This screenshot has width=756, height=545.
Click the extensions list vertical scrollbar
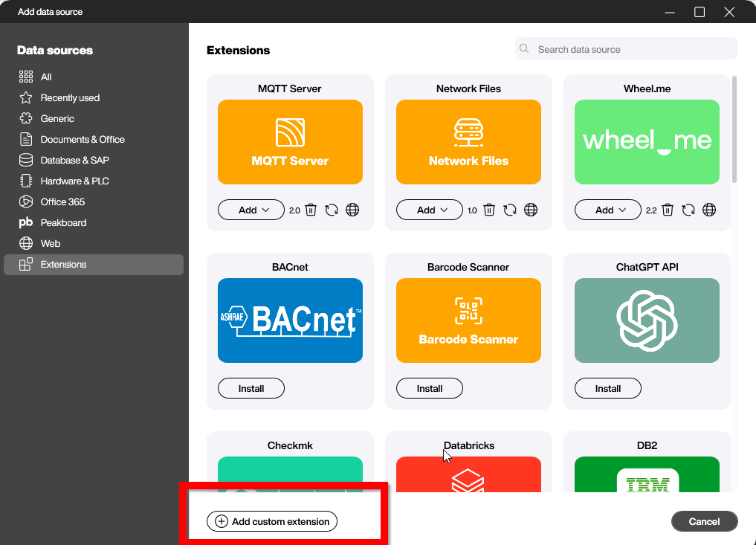pyautogui.click(x=734, y=129)
